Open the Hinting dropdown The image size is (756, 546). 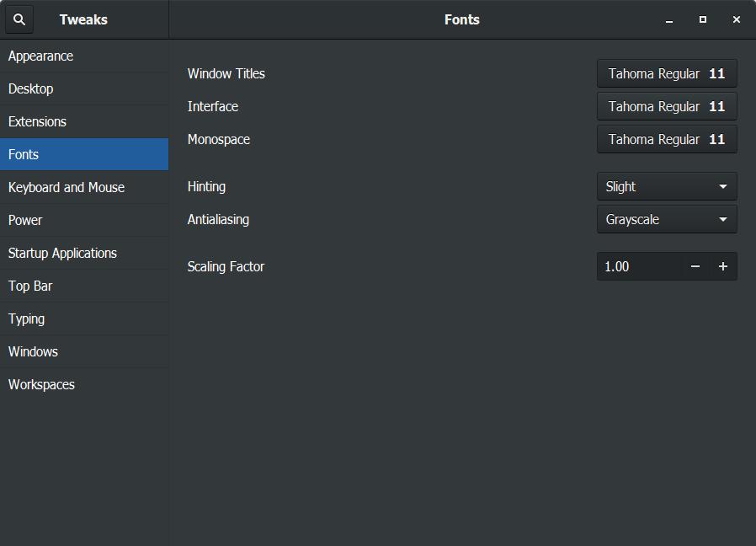pyautogui.click(x=667, y=186)
